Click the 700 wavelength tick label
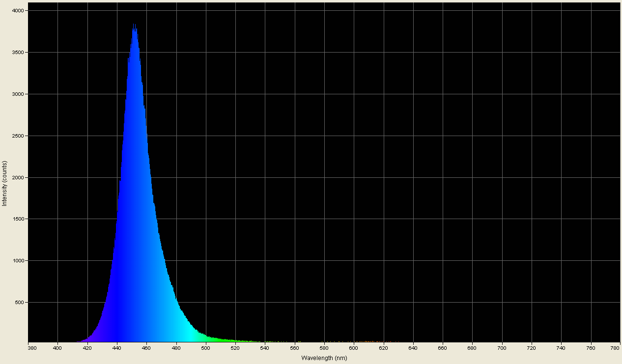The width and height of the screenshot is (622, 364). point(501,347)
